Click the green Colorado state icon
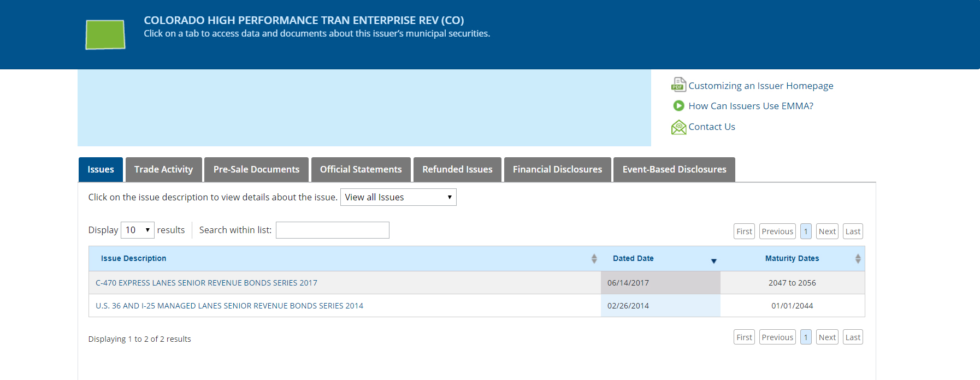This screenshot has width=980, height=380. click(x=105, y=34)
